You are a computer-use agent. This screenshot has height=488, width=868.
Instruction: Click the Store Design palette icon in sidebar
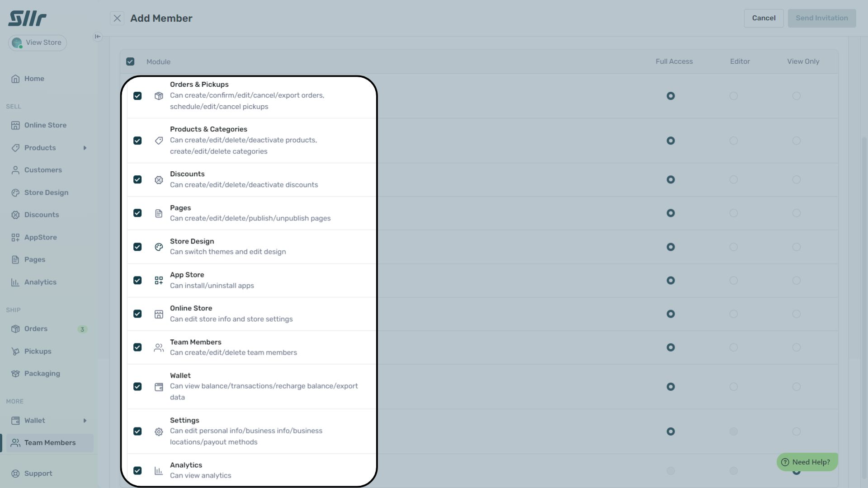[15, 192]
